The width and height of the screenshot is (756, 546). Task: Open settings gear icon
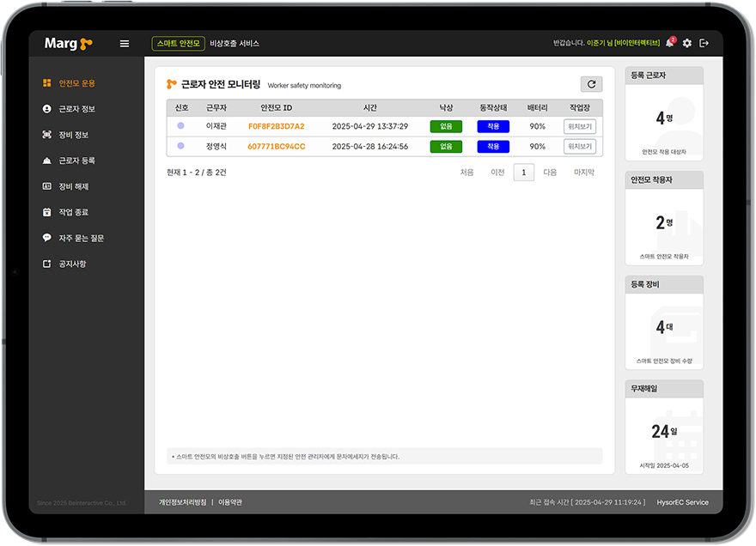(687, 43)
